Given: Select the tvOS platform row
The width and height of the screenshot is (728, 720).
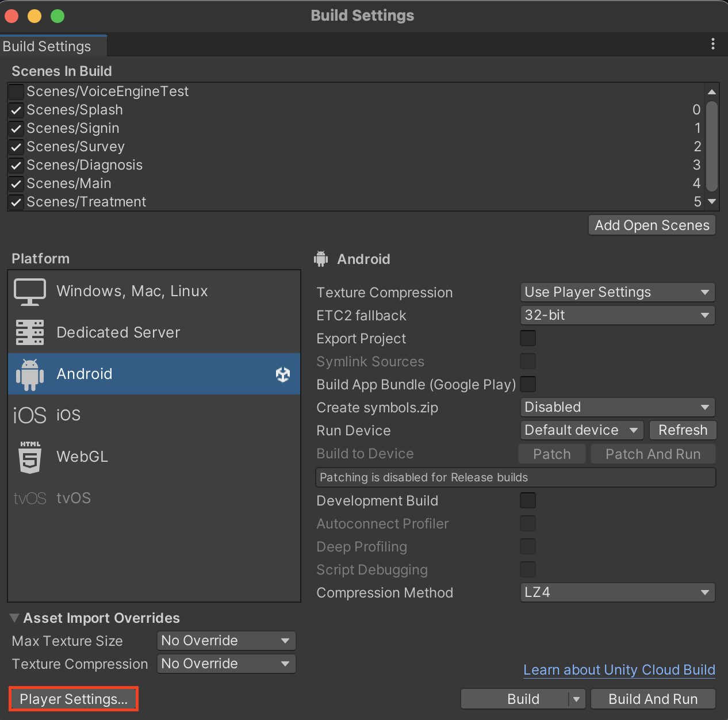Looking at the screenshot, I should point(154,498).
